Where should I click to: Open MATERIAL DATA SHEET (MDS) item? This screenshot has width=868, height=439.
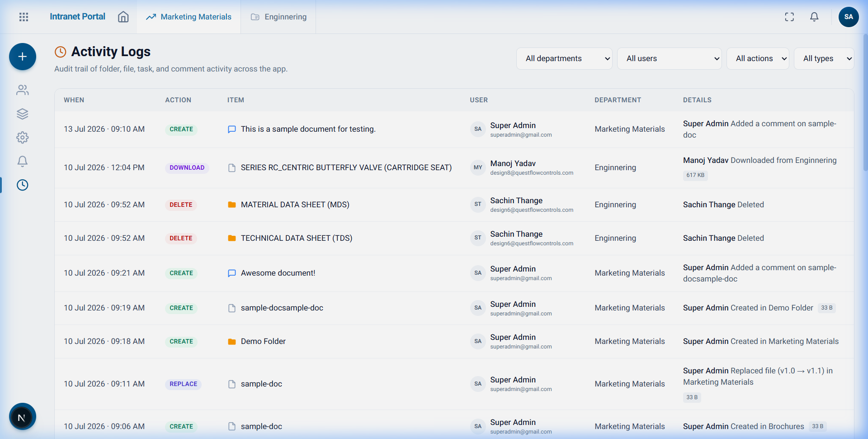[x=295, y=205]
